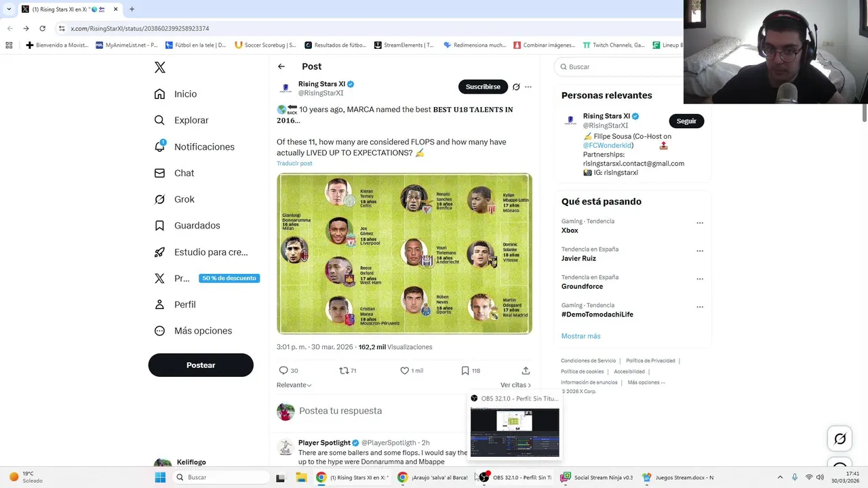Open the post's three-dot more menu
Image resolution: width=868 pixels, height=488 pixels.
click(528, 87)
